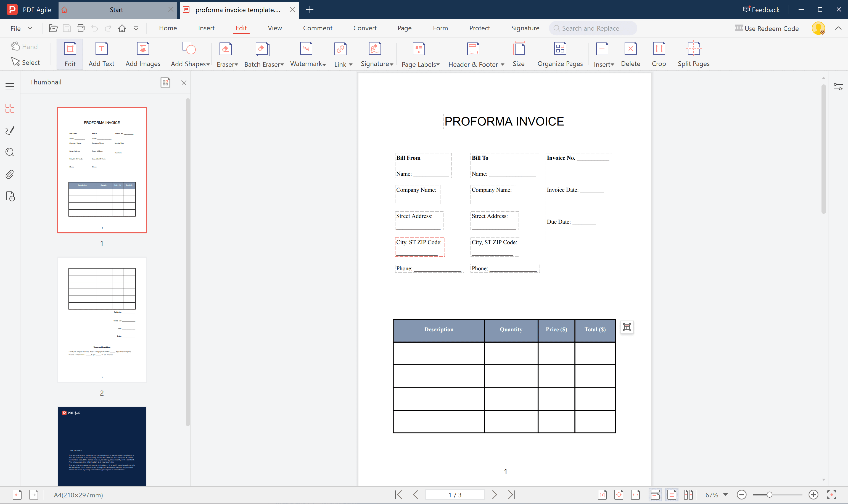Expand the 67% zoom level dropdown
848x504 pixels.
725,495
